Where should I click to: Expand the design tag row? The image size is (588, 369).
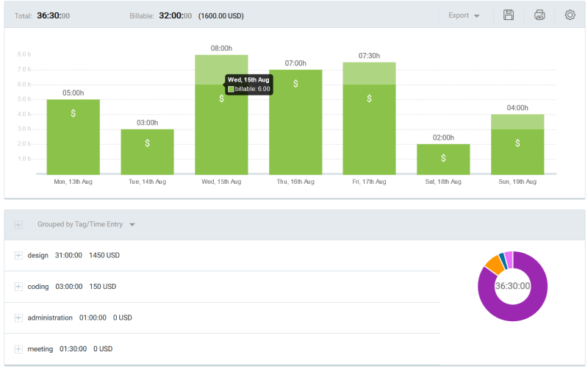point(18,255)
